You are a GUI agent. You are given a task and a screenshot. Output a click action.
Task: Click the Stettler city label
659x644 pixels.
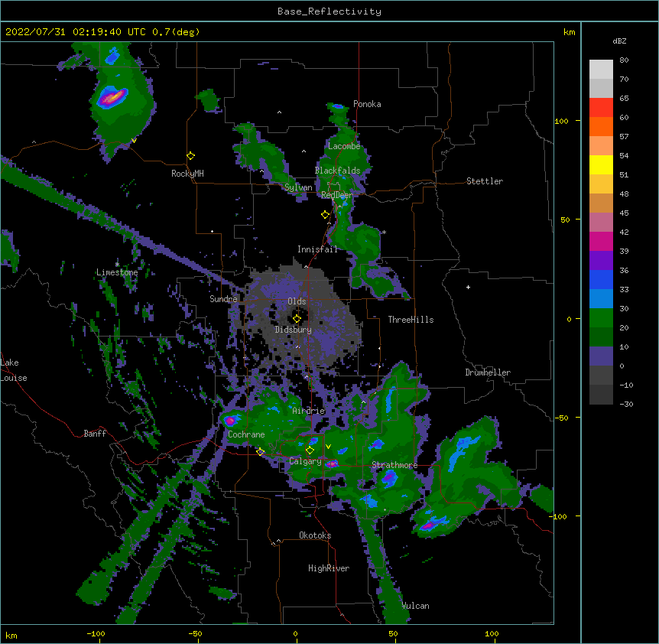click(x=485, y=181)
